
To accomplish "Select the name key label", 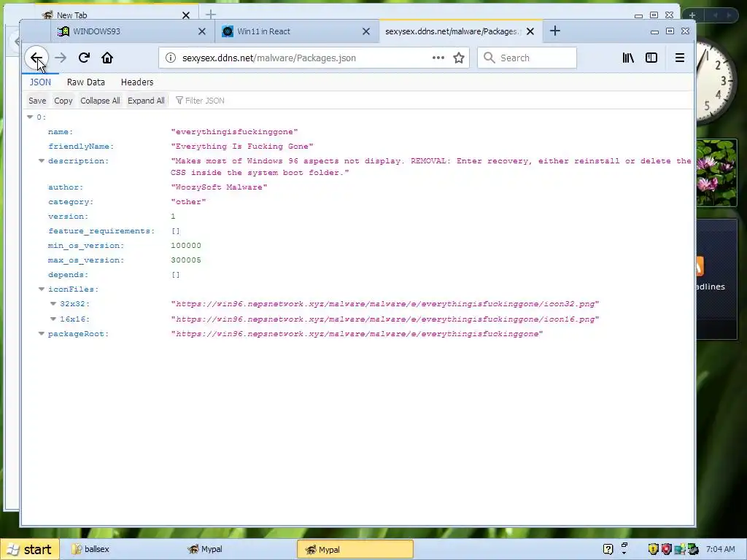I will [x=61, y=132].
